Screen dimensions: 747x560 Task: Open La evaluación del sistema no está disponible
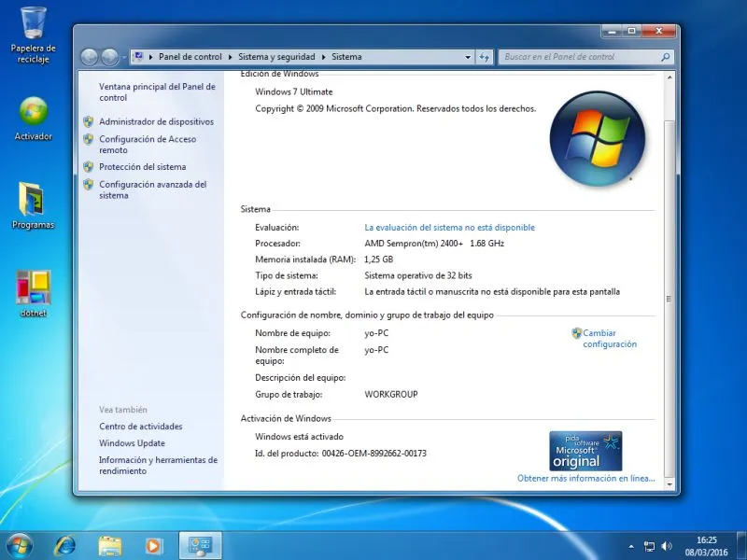coord(449,228)
